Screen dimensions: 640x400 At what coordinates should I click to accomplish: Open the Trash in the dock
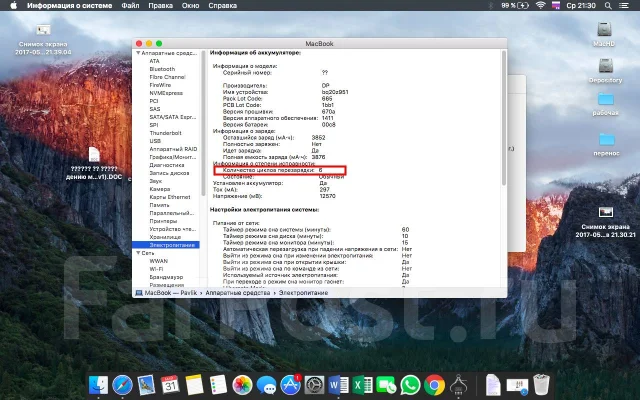(541, 385)
